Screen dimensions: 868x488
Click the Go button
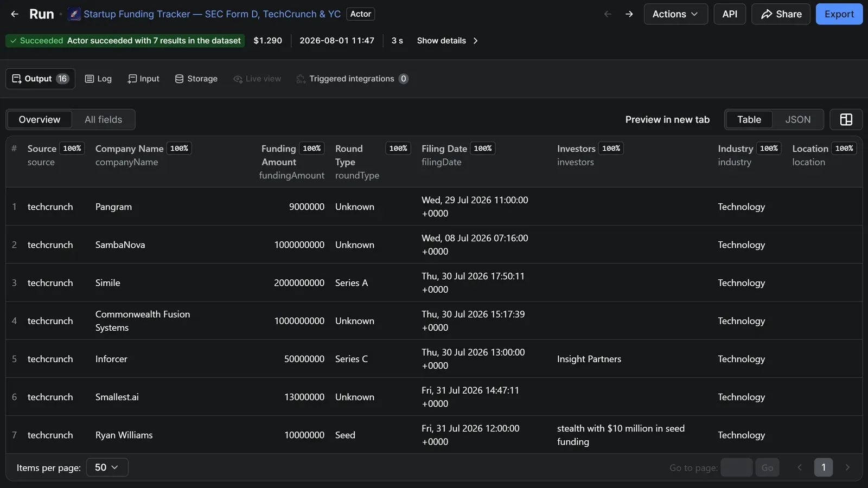coord(767,467)
